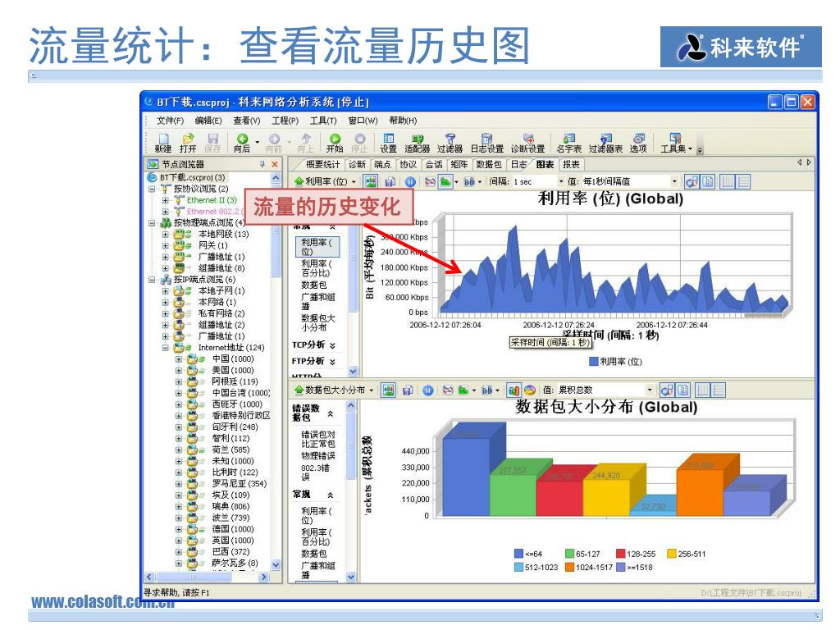
Task: Click the pie chart icon in lower toolbar
Action: click(x=530, y=390)
